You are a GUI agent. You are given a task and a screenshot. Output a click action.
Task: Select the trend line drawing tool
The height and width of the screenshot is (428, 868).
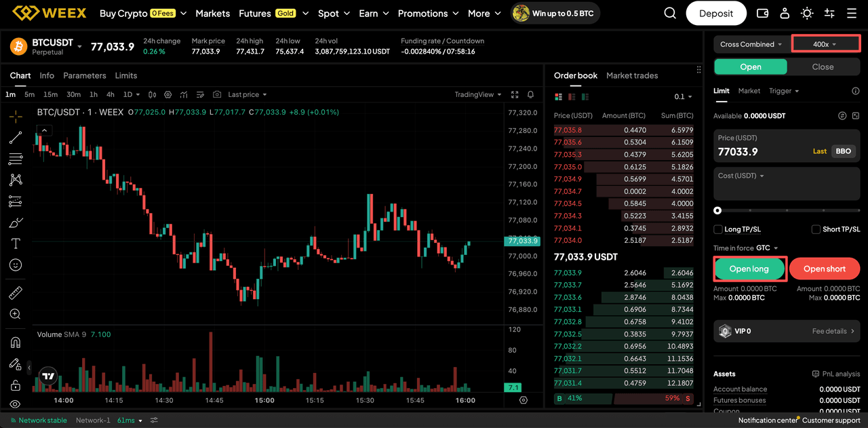tap(16, 138)
